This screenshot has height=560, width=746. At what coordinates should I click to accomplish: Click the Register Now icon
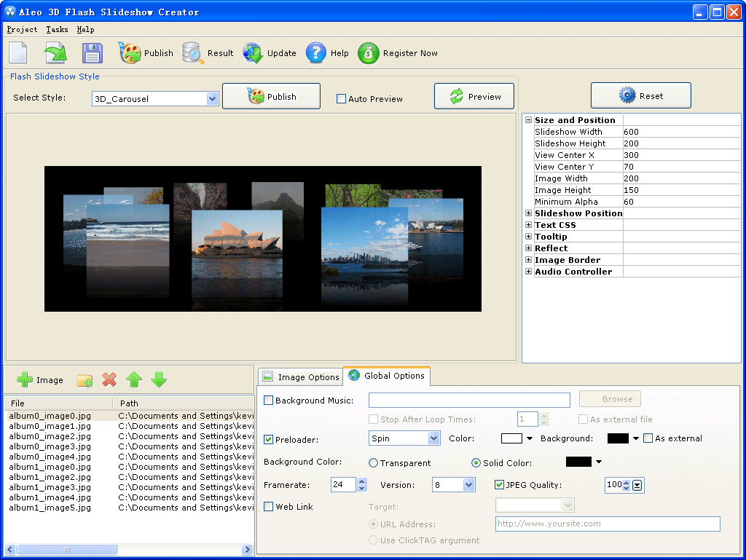(x=369, y=52)
